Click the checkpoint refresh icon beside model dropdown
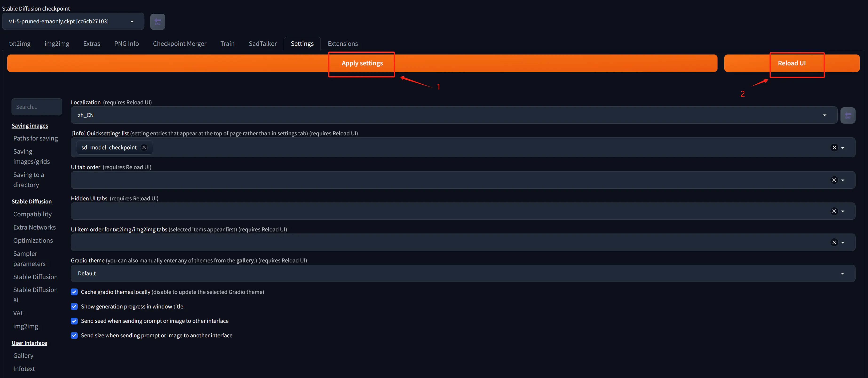Image resolution: width=868 pixels, height=378 pixels. 157,22
